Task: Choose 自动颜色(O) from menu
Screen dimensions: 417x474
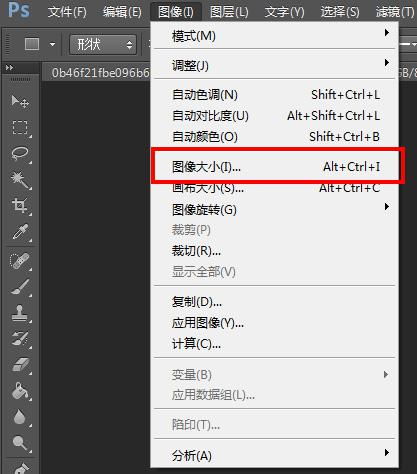Action: click(274, 137)
